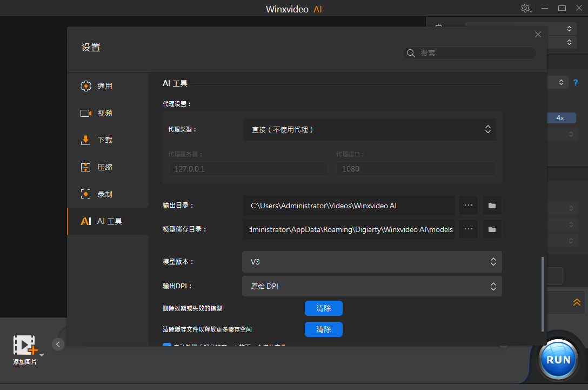Open the 模型版本 model version dropdown

coord(372,262)
